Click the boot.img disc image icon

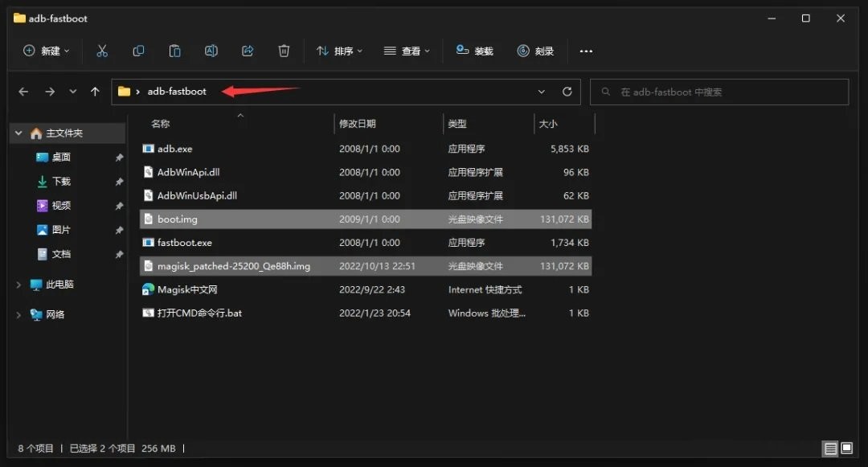[148, 219]
